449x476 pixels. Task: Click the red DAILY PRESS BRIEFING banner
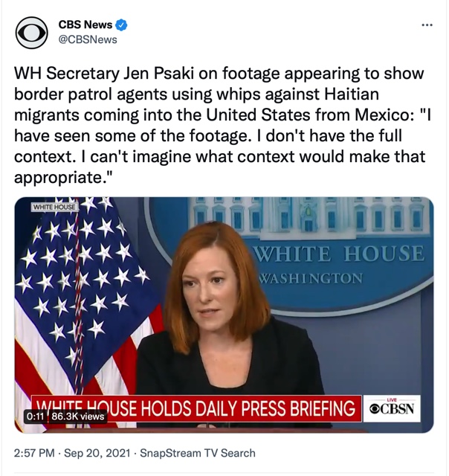click(x=197, y=408)
